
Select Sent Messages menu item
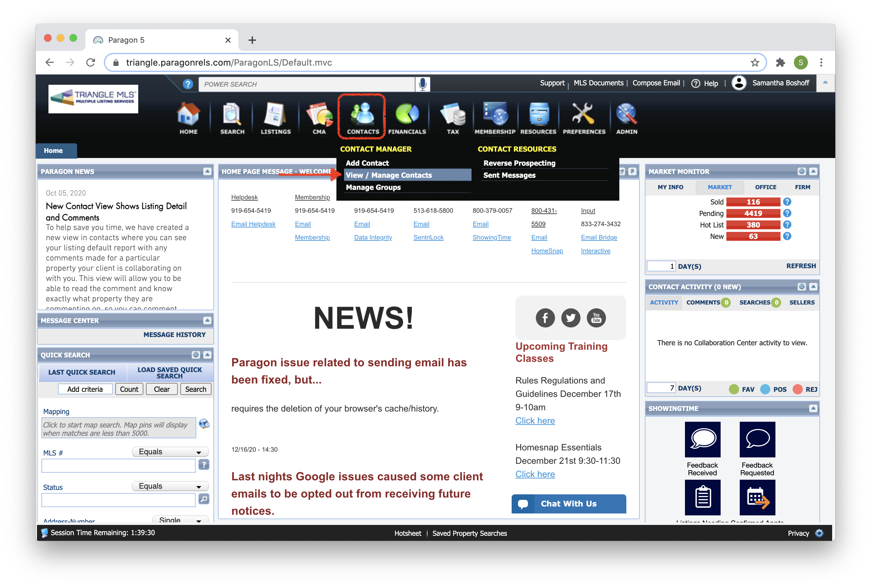click(x=509, y=175)
